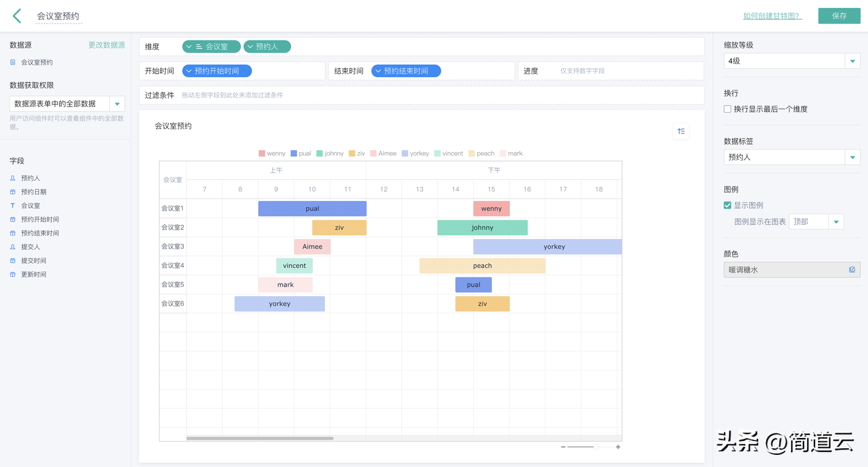
Task: Click the pual legend swatch
Action: pyautogui.click(x=294, y=153)
